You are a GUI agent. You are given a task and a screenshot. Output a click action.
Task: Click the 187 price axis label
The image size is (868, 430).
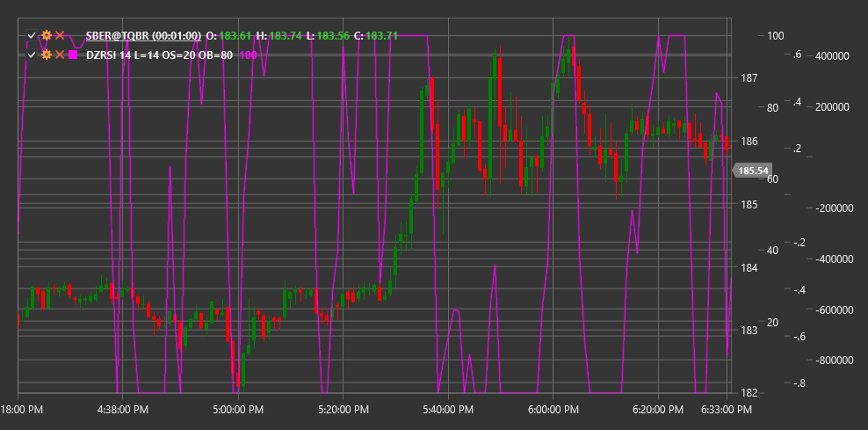point(749,78)
